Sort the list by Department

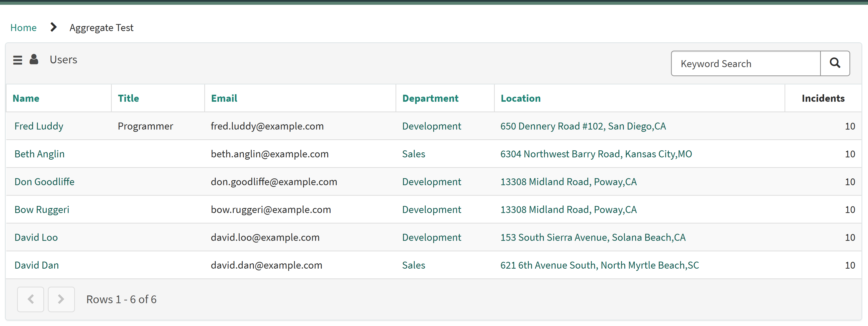pyautogui.click(x=430, y=98)
